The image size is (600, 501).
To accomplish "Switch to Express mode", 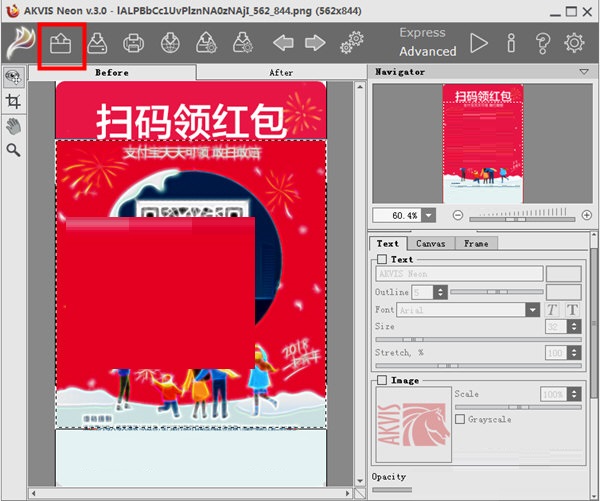I will click(x=422, y=33).
